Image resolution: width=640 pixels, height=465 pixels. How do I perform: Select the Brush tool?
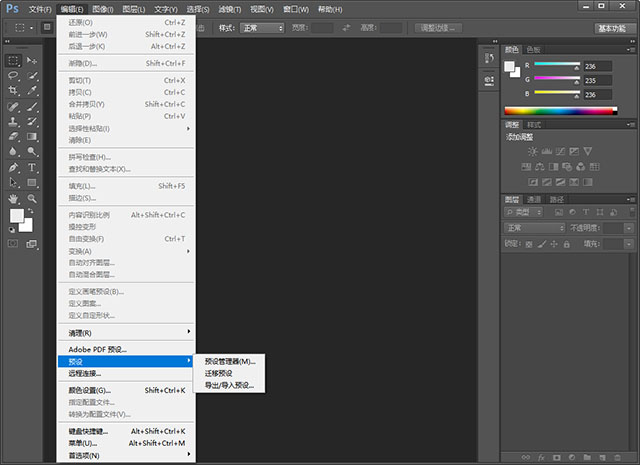pyautogui.click(x=32, y=107)
